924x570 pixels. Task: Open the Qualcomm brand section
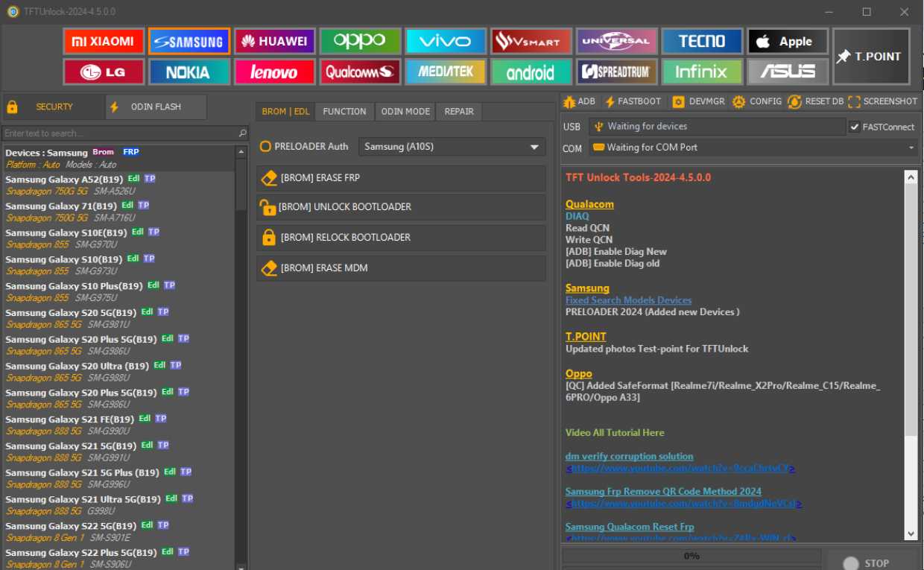[361, 72]
